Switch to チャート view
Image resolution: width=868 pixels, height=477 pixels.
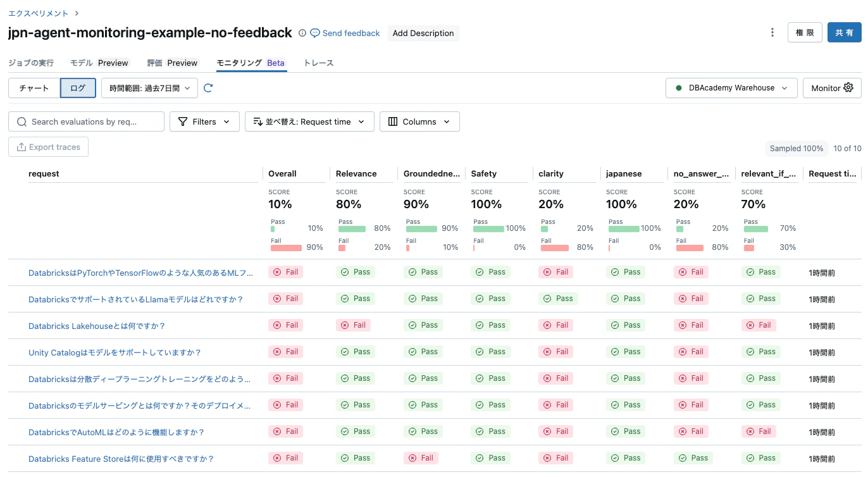click(34, 88)
